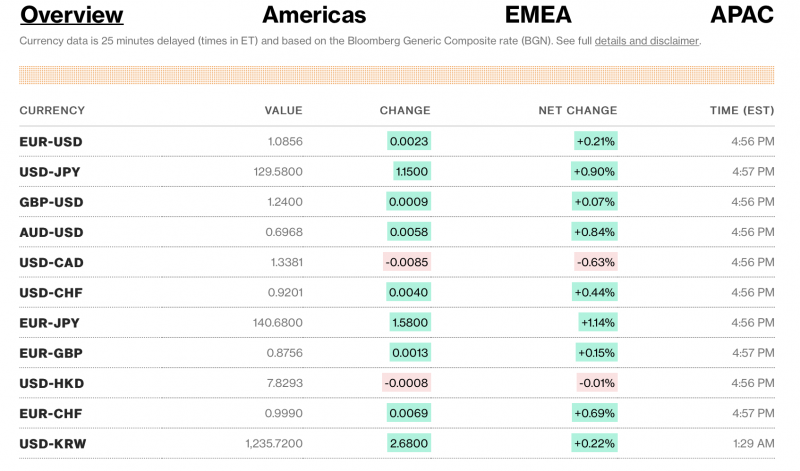Click the CURRENCY column header
This screenshot has height=471, width=800.
52,111
